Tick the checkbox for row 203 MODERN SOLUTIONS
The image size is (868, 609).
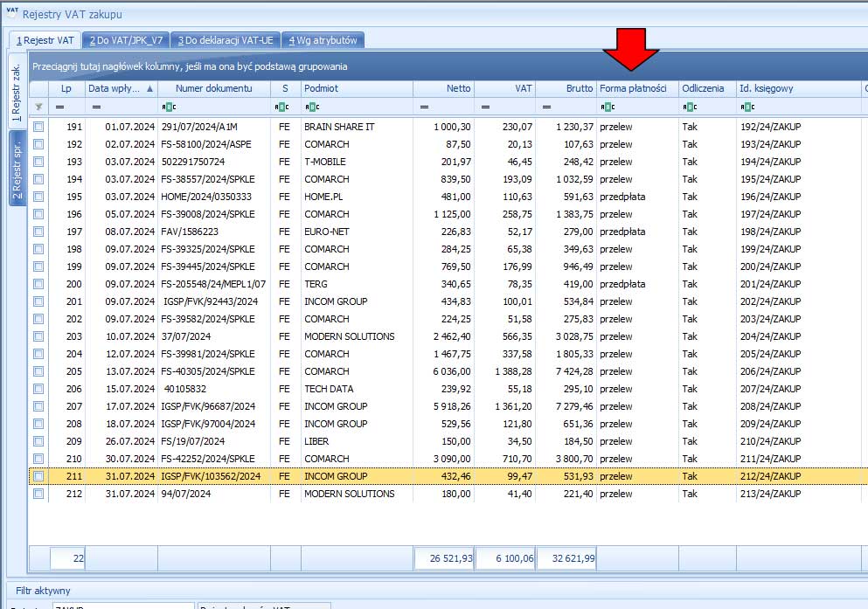coord(38,336)
